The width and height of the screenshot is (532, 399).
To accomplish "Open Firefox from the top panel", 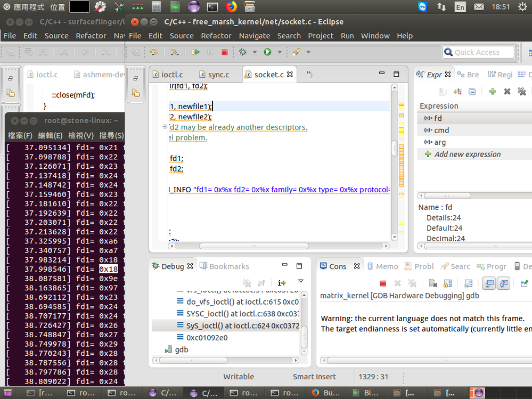I will (x=231, y=7).
